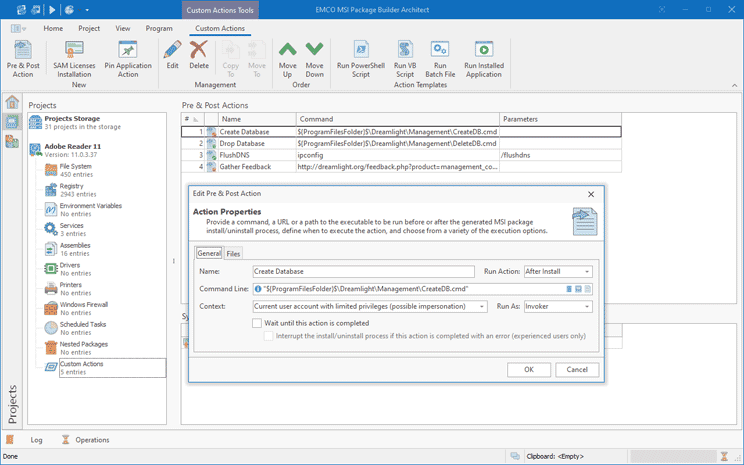This screenshot has height=465, width=744.
Task: Add Run Installed Application template
Action: tap(484, 59)
